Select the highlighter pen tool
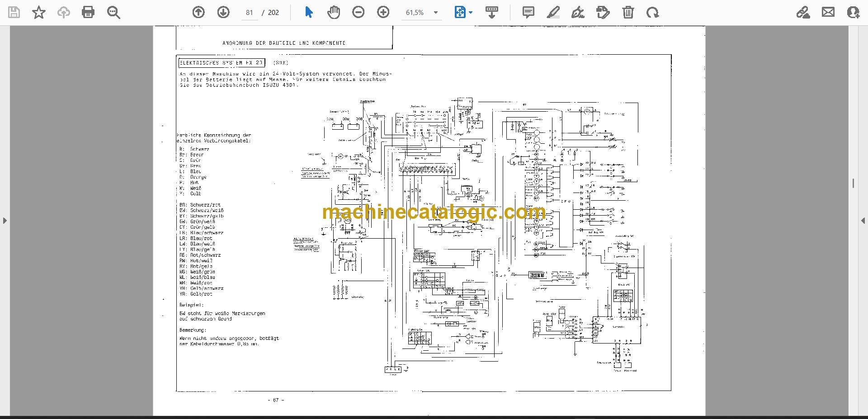 point(553,12)
